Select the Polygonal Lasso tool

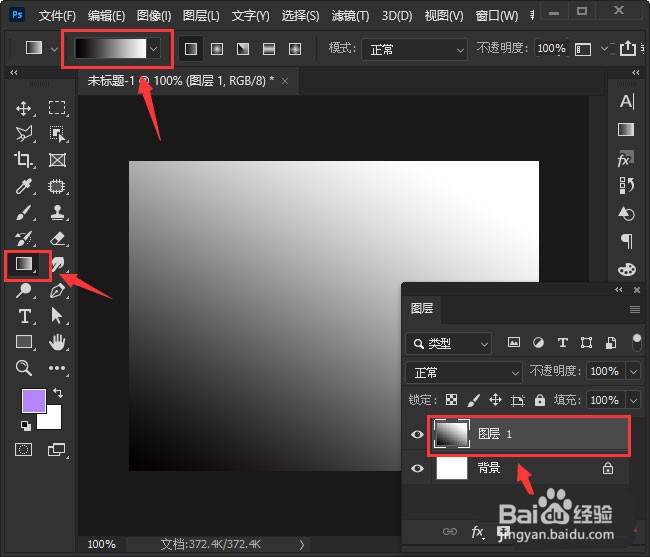coord(24,134)
